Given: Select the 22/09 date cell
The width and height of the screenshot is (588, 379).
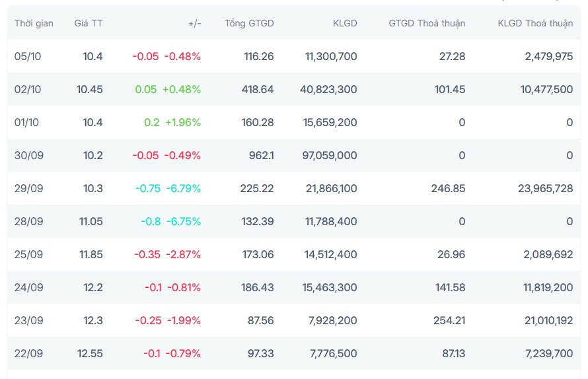Looking at the screenshot, I should click(28, 353).
